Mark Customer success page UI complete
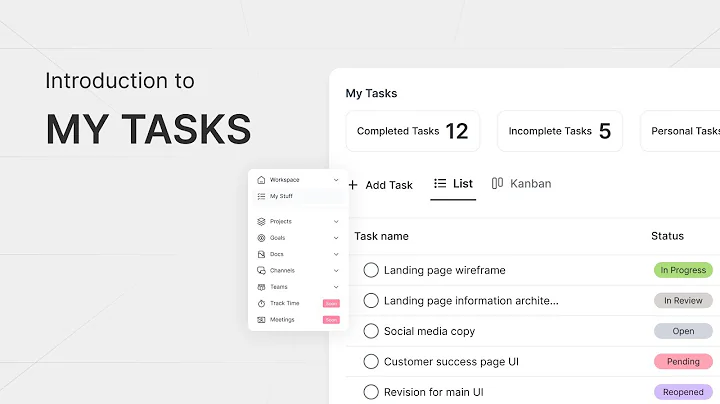720x404 pixels. (371, 362)
